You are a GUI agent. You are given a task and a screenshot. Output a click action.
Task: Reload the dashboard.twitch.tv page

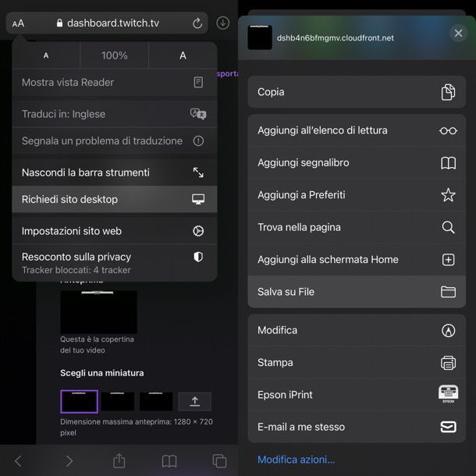click(x=197, y=23)
